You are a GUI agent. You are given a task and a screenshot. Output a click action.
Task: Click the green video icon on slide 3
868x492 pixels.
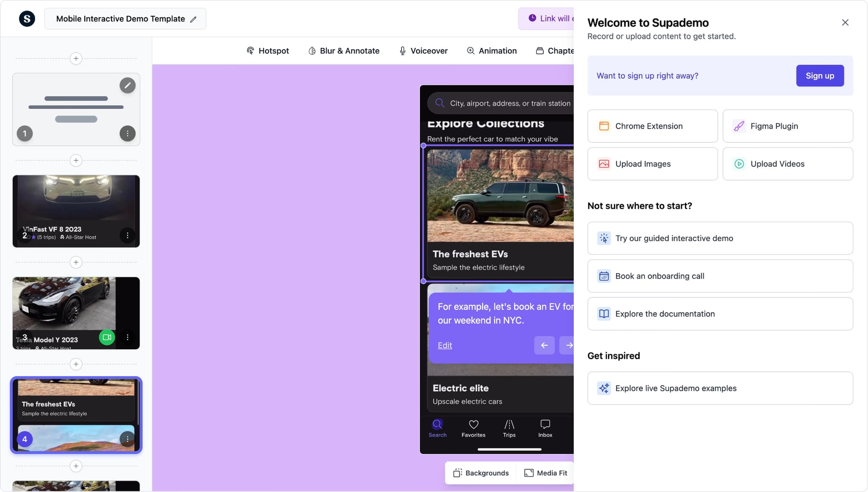[x=107, y=337]
